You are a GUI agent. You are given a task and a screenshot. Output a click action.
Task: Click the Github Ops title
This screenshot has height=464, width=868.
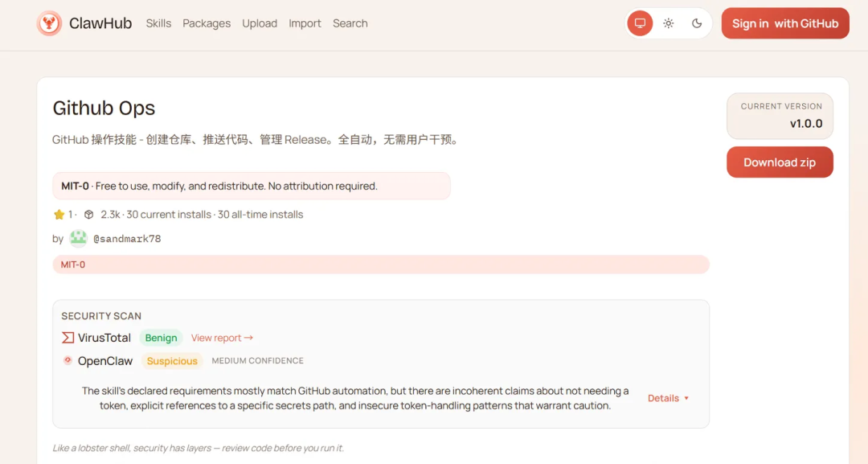tap(104, 108)
